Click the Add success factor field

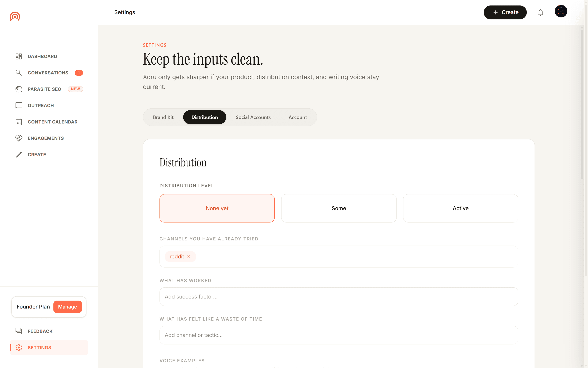(x=339, y=297)
